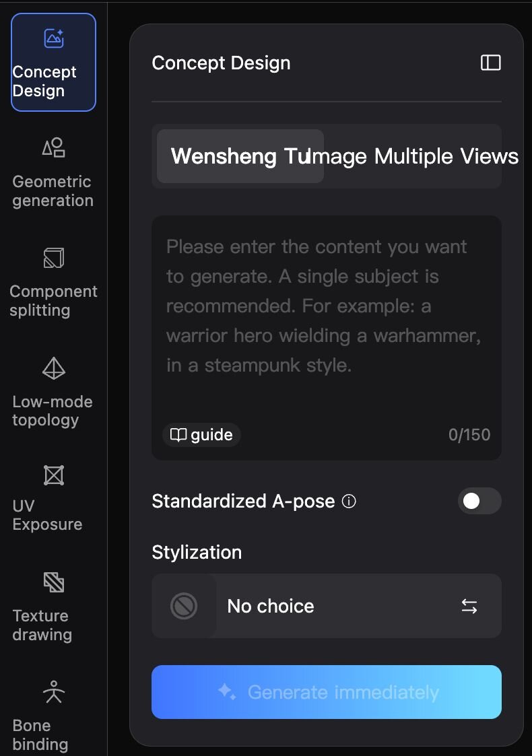The image size is (532, 756).
Task: Collapse the panel using the sidebar layout icon
Action: tap(490, 63)
